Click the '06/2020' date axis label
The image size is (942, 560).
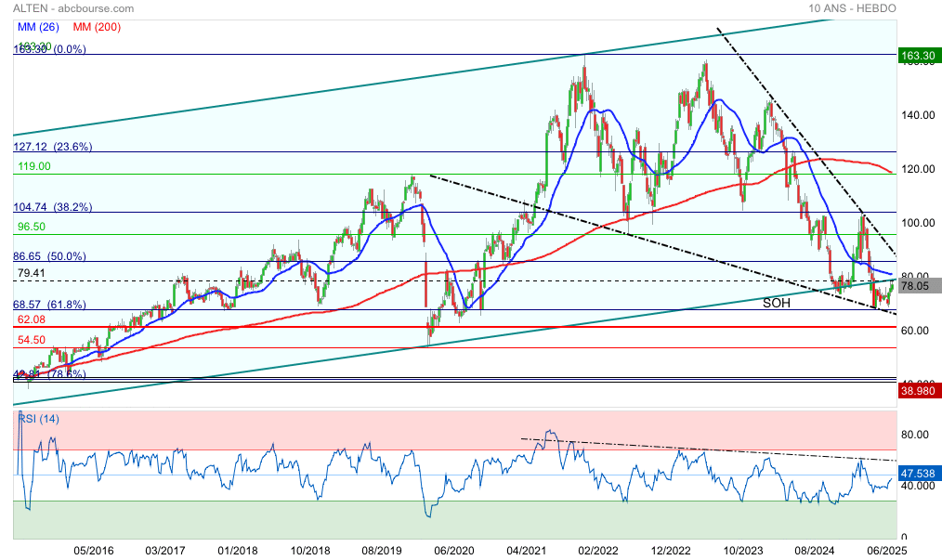pyautogui.click(x=454, y=551)
